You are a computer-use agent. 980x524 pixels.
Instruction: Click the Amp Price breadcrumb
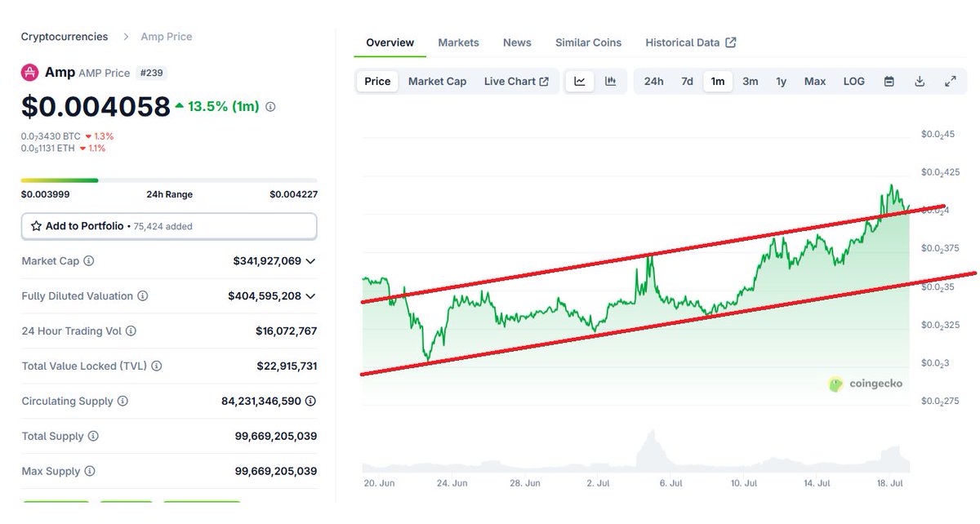[166, 37]
